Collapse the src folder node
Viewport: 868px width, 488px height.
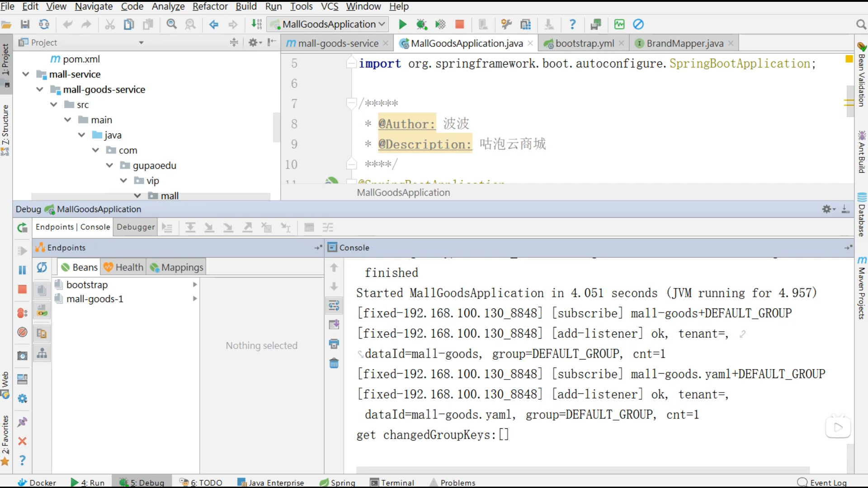[54, 105]
